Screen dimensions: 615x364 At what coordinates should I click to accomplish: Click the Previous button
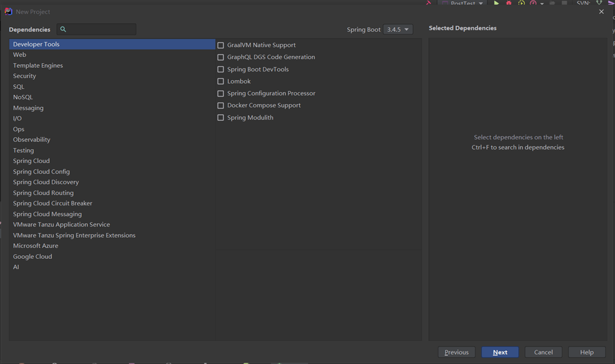pos(456,352)
